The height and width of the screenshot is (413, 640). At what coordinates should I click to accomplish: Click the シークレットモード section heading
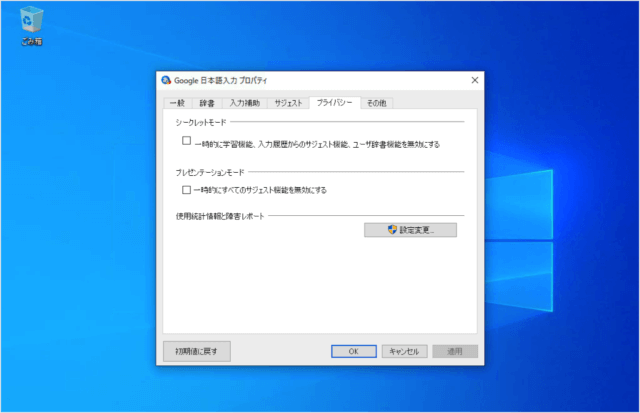click(201, 122)
